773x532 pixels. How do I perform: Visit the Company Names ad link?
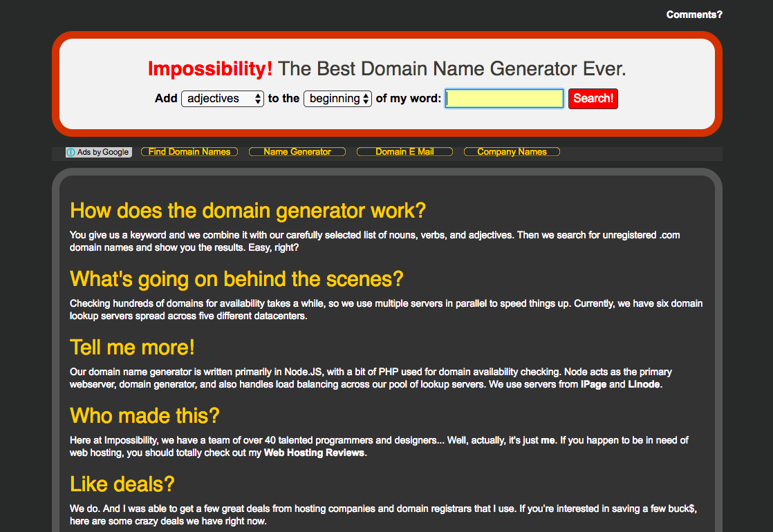point(512,152)
